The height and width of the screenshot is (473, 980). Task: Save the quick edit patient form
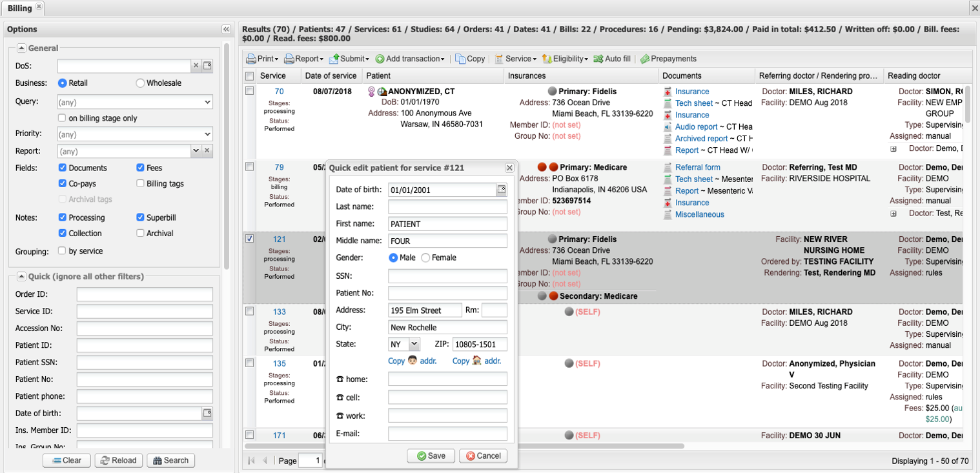coord(430,456)
